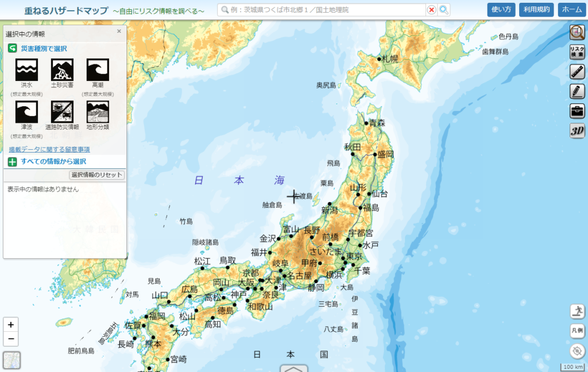Image resolution: width=588 pixels, height=372 pixels.
Task: Open the map magnifier info tool
Action: [x=577, y=32]
